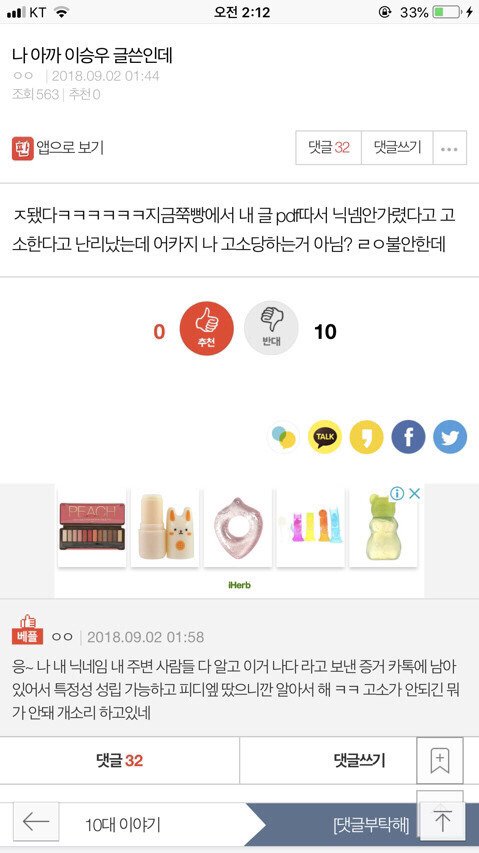Open the PEACH eyeshadow palette ad thumbnail
479x853 pixels.
(92, 527)
